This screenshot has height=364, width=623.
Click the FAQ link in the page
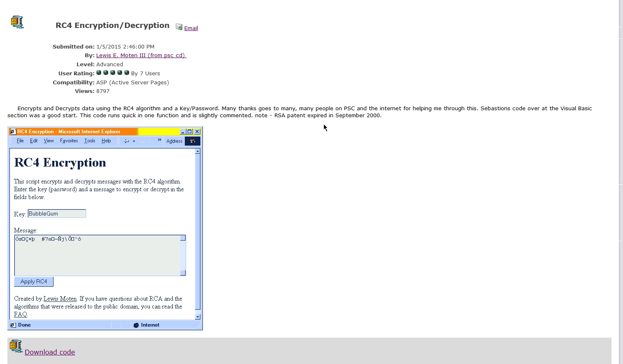(x=20, y=314)
